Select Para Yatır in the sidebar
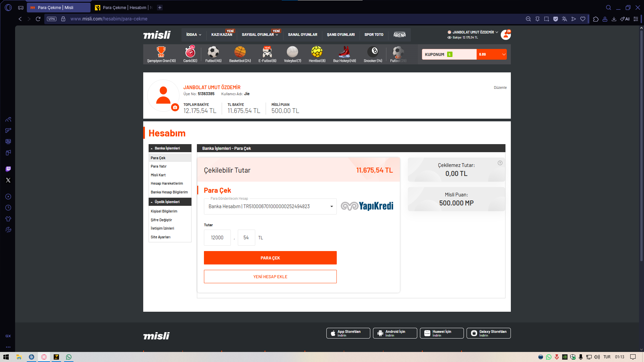644x362 pixels. pyautogui.click(x=159, y=166)
